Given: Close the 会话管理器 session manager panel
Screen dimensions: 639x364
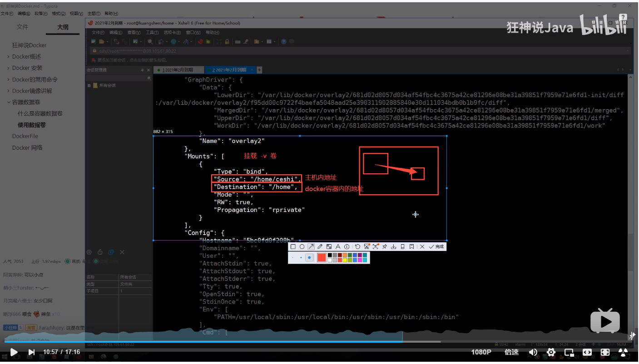Looking at the screenshot, I should pyautogui.click(x=149, y=70).
